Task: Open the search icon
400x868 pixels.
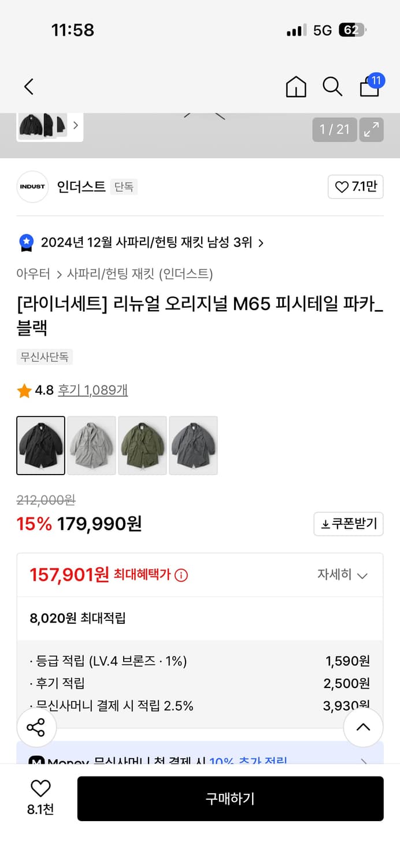Action: click(332, 87)
